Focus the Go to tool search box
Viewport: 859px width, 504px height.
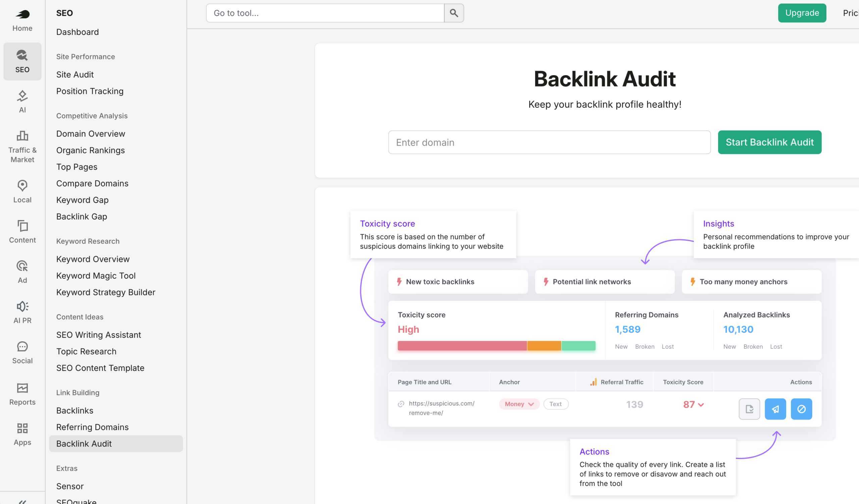(x=325, y=13)
